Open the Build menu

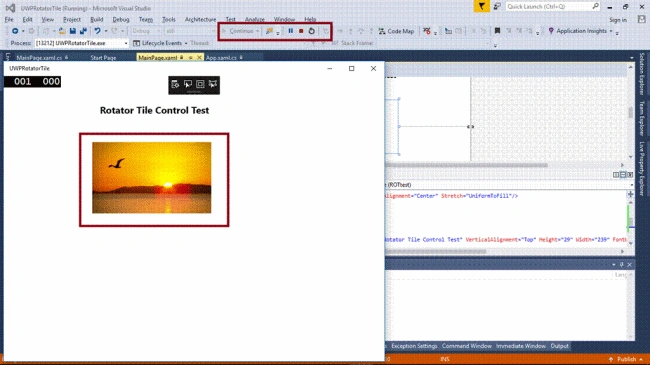coord(97,19)
